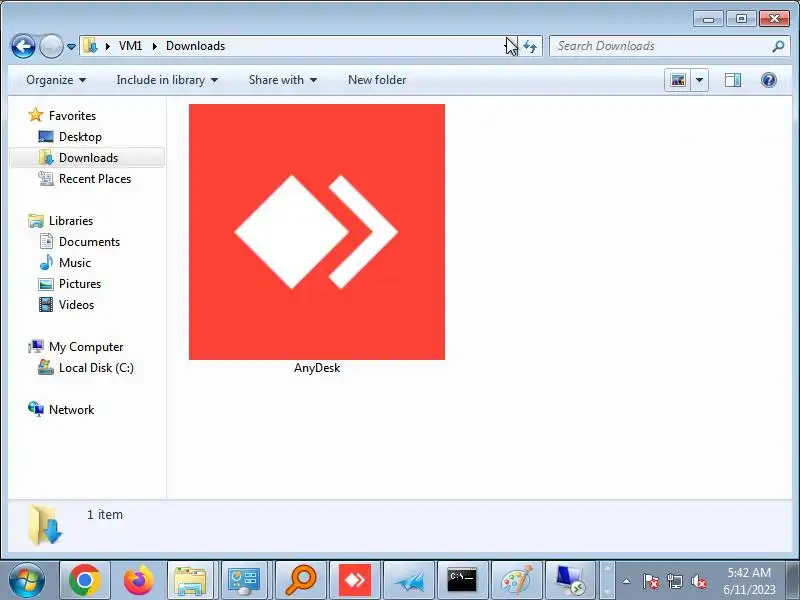Open the blue bird app on taskbar
This screenshot has height=600, width=800.
(409, 580)
